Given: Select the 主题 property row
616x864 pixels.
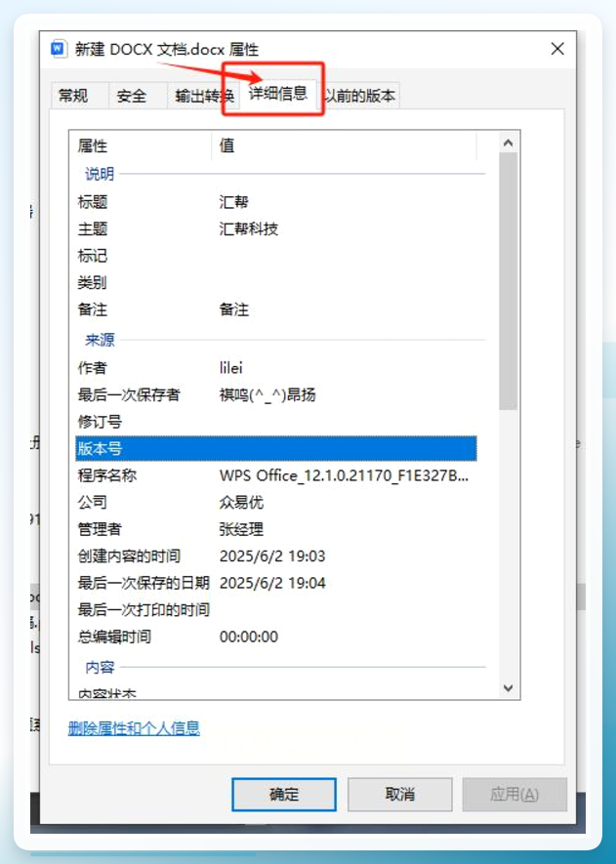Looking at the screenshot, I should coord(275,228).
